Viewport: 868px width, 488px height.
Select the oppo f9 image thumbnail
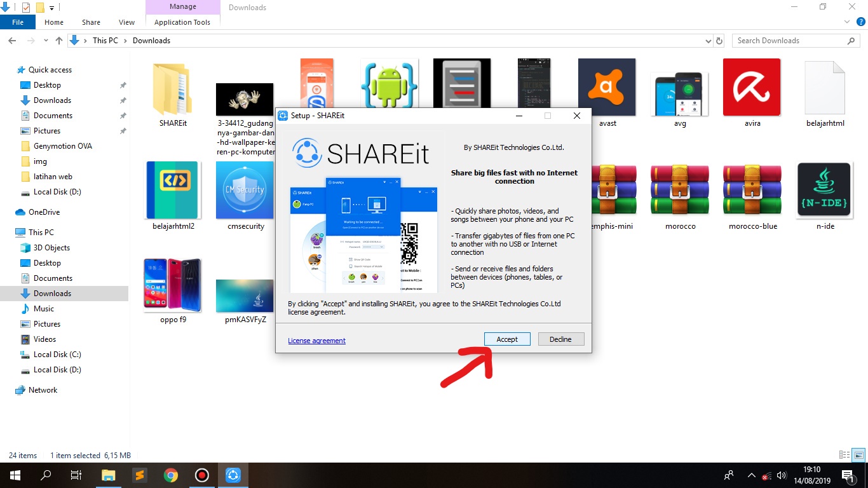click(172, 285)
